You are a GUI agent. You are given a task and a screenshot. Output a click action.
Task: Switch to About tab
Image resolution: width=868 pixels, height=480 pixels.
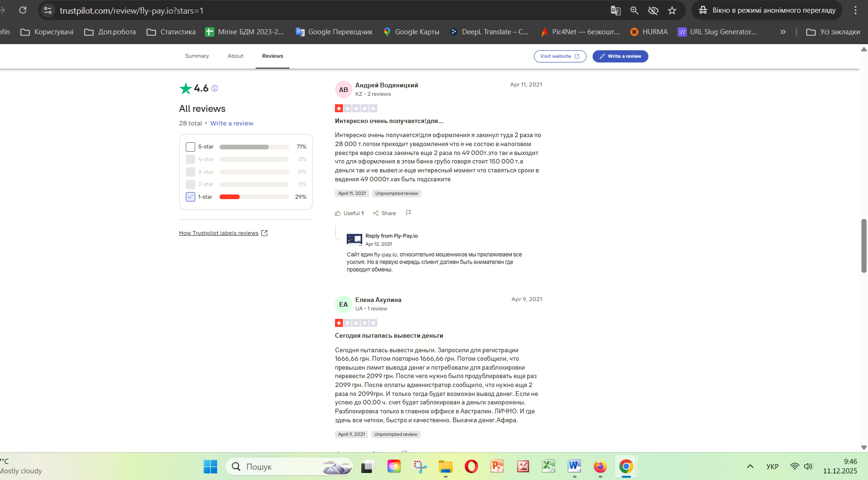tap(236, 56)
